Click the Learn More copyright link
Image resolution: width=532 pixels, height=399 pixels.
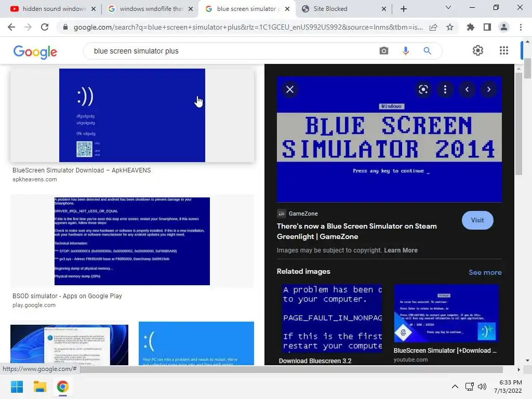(x=401, y=250)
